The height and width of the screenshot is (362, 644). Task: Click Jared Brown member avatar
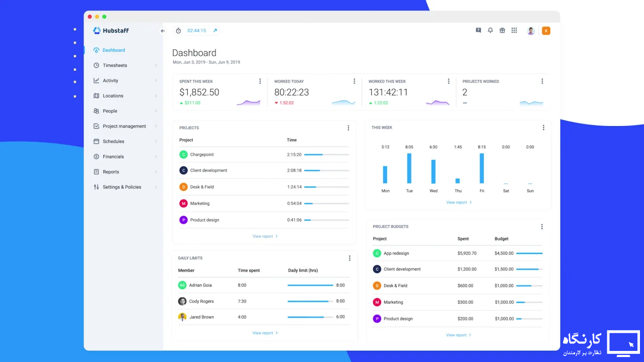tap(182, 317)
